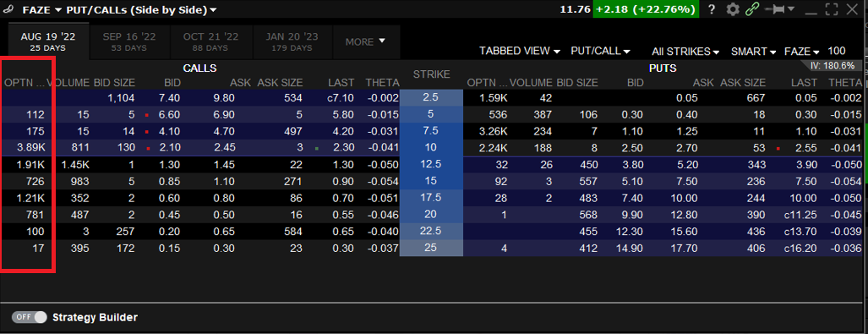The height and width of the screenshot is (334, 868).
Task: Click the green chain link icon
Action: coord(751,8)
